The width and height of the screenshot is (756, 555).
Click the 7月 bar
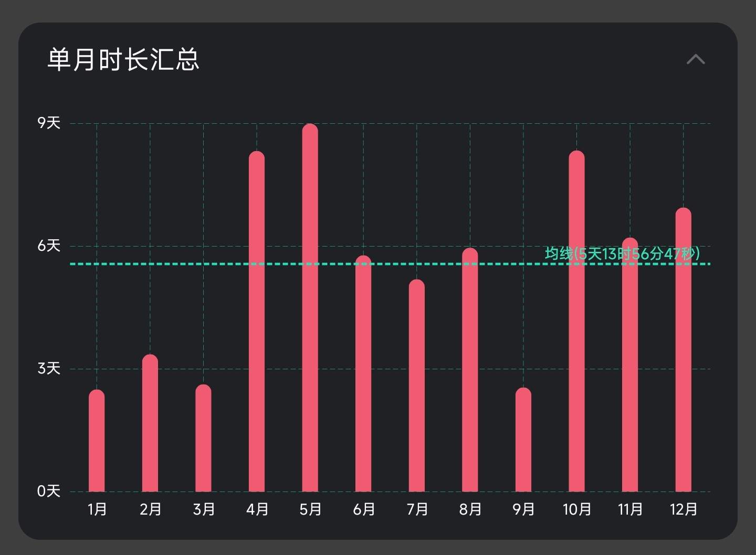(417, 386)
